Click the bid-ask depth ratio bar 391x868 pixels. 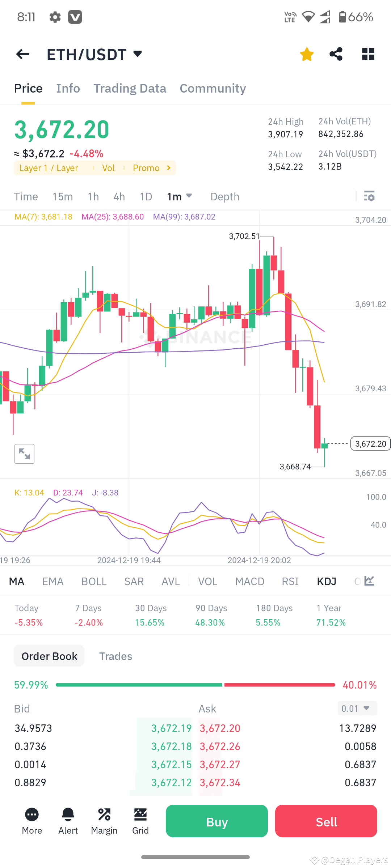click(195, 684)
